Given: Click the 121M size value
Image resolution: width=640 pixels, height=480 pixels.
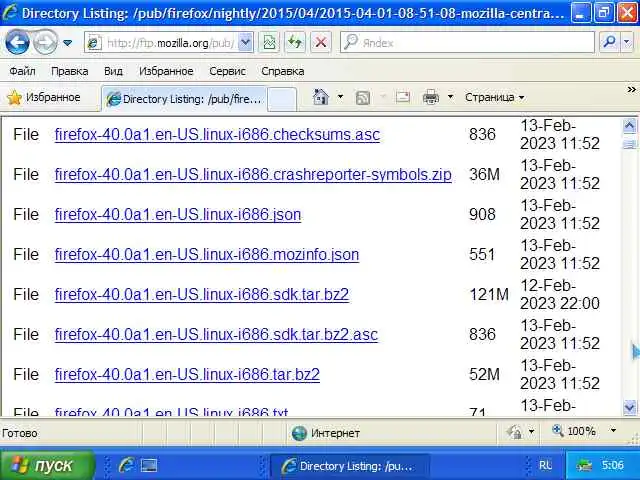Looking at the screenshot, I should tap(489, 294).
